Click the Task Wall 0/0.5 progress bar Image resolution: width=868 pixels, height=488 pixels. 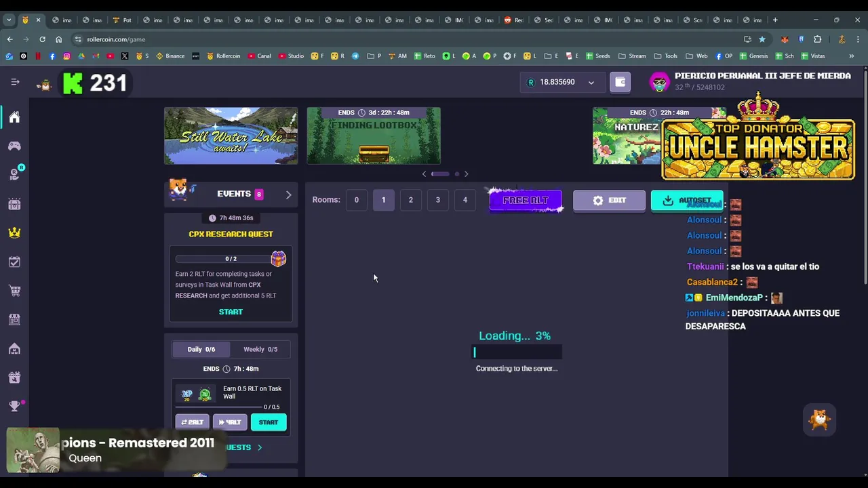(218, 407)
